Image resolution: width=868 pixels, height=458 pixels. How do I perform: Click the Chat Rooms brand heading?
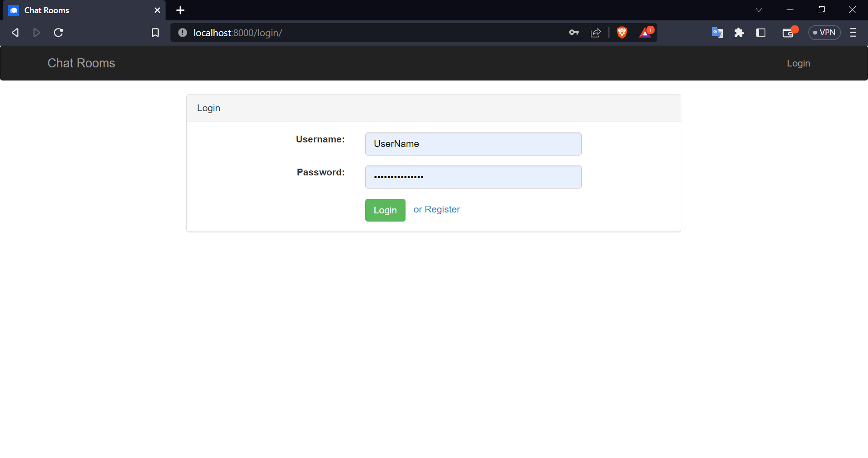[x=81, y=63]
